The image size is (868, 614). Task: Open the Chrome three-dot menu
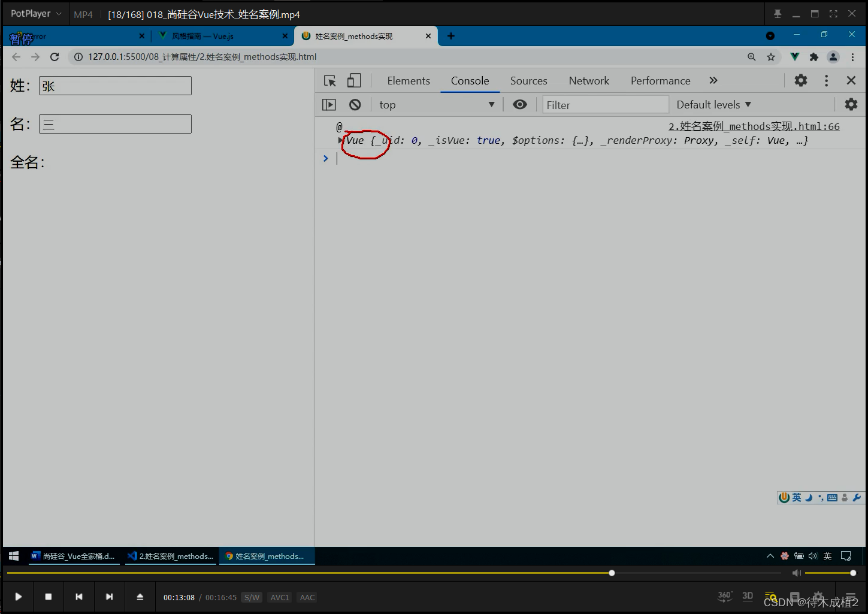pos(852,57)
